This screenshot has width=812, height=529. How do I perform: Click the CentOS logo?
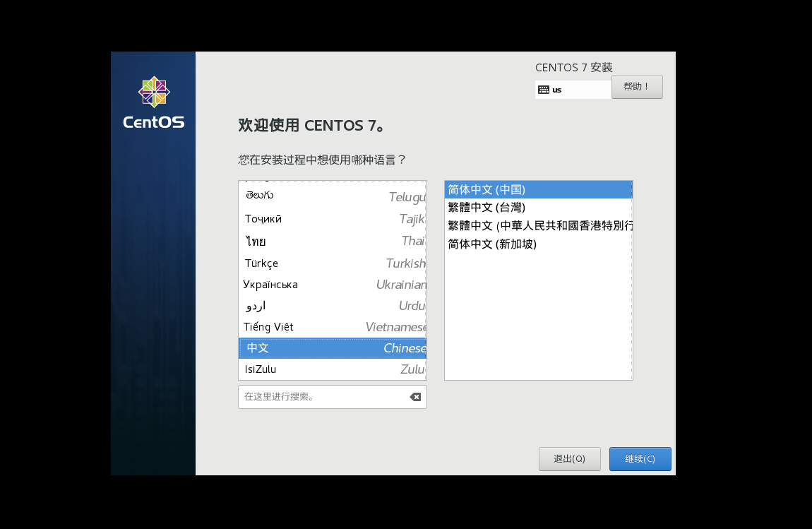[154, 102]
